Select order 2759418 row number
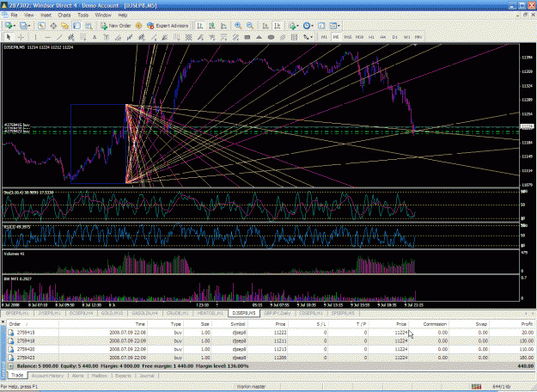Screen dimensions: 537x392 (26, 341)
